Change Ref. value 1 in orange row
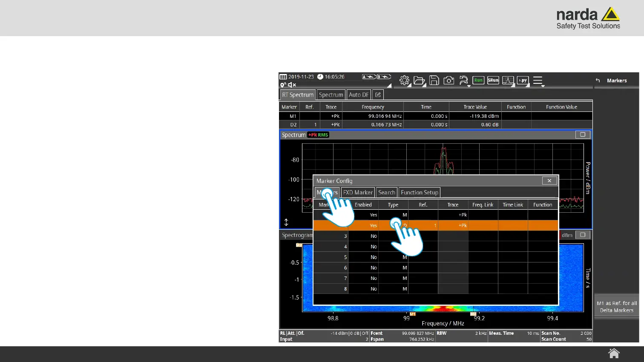Image resolution: width=644 pixels, height=362 pixels. click(423, 225)
